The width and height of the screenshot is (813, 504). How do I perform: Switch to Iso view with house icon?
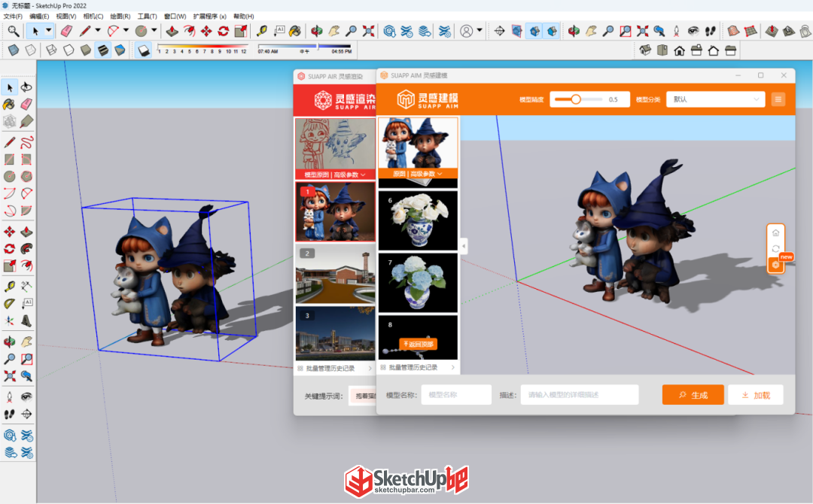645,50
